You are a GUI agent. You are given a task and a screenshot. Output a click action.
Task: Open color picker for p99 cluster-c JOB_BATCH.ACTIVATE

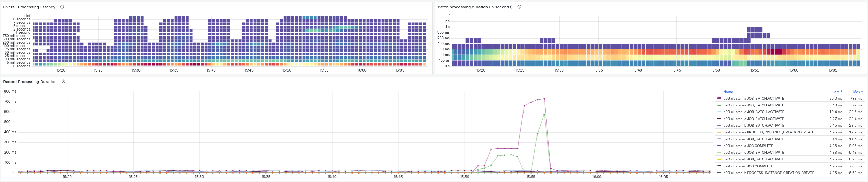719,119
